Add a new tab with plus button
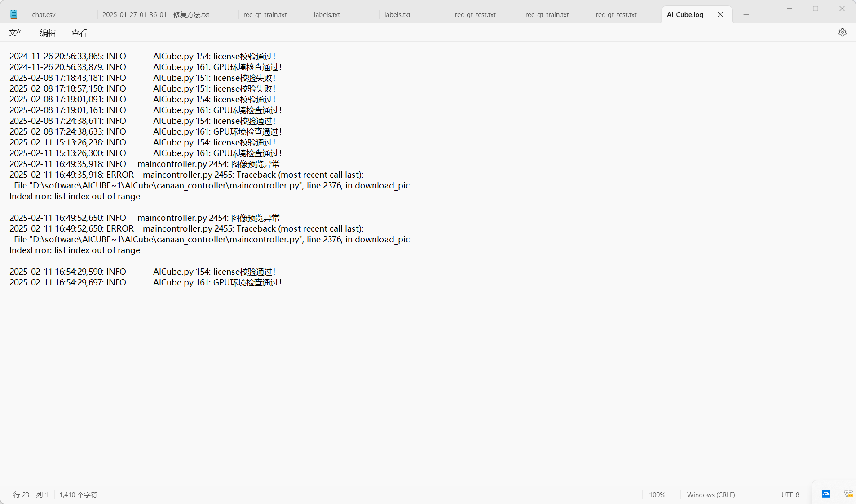856x504 pixels. 746,15
